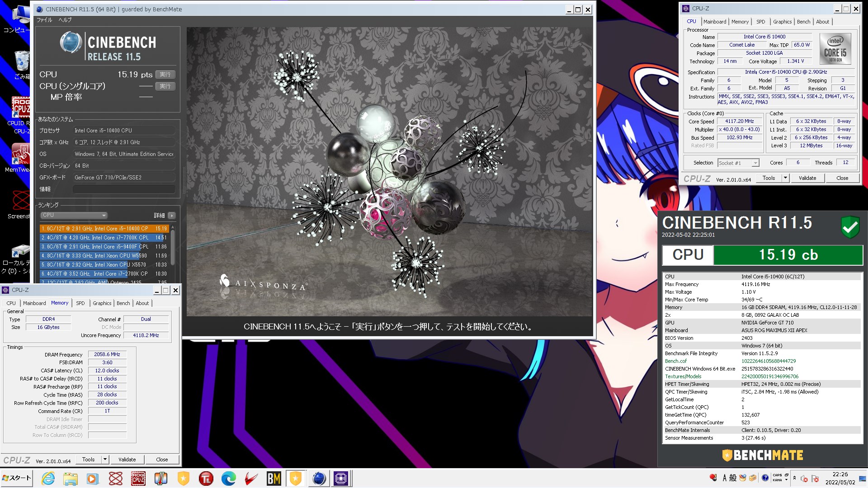Open Tools dropdown arrow in top CPU-Z
This screenshot has width=868, height=488.
click(x=785, y=178)
